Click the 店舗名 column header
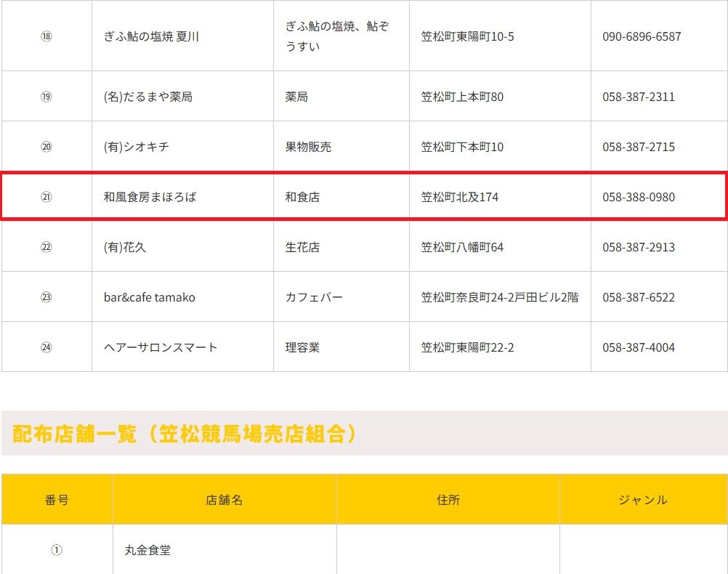 click(225, 500)
